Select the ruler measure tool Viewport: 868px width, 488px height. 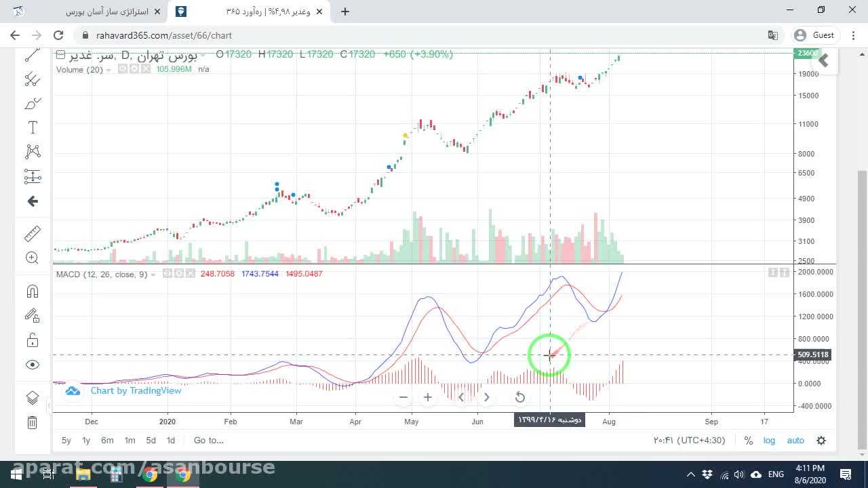[32, 234]
